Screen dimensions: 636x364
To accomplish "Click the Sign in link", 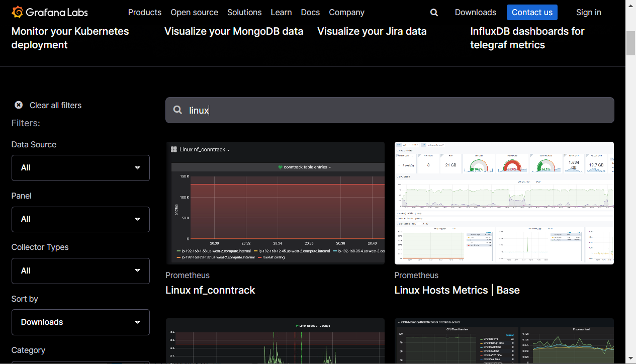I will point(588,13).
